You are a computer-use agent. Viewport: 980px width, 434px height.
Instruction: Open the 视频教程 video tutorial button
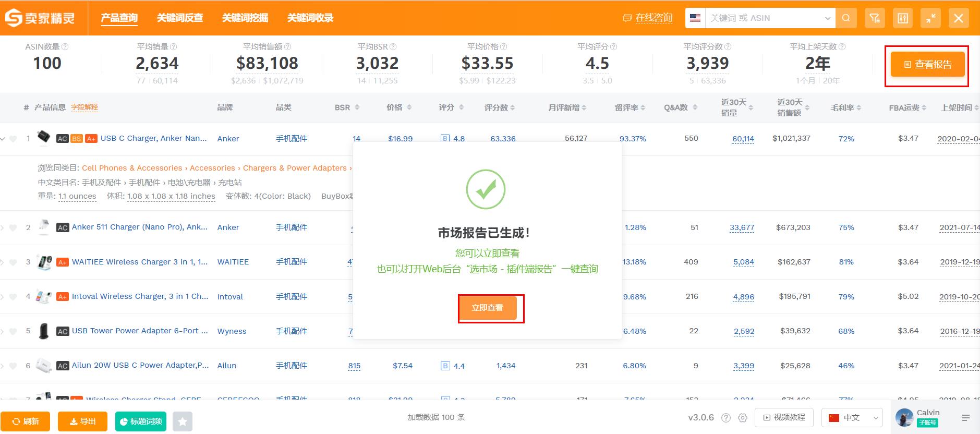[784, 418]
